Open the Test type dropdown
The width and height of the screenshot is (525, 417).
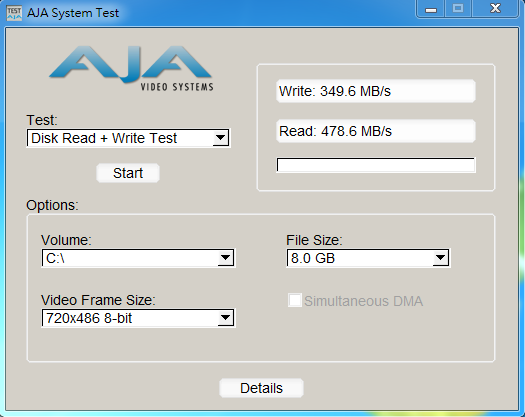(128, 138)
